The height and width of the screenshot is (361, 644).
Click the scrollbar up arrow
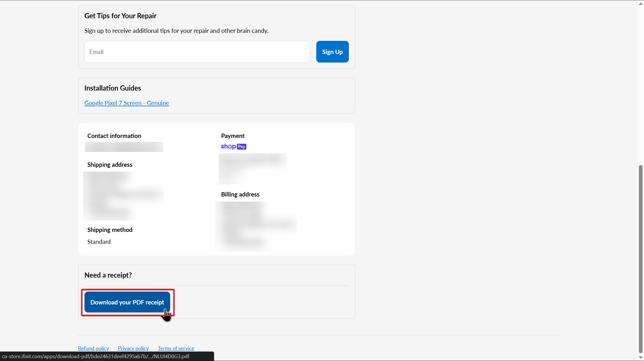click(x=641, y=3)
